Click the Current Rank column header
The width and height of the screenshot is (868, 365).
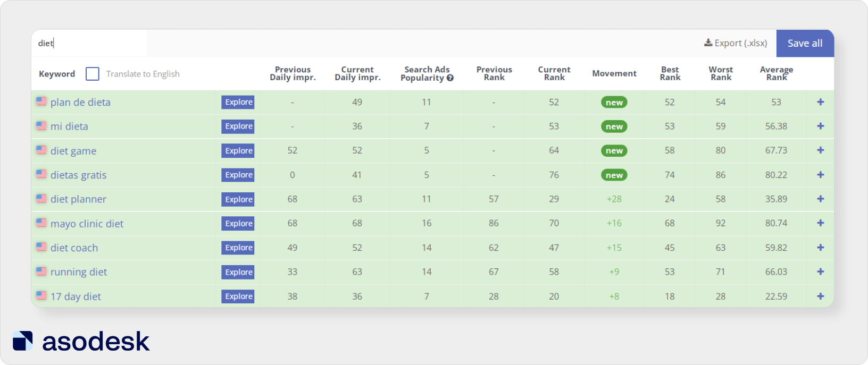point(554,74)
